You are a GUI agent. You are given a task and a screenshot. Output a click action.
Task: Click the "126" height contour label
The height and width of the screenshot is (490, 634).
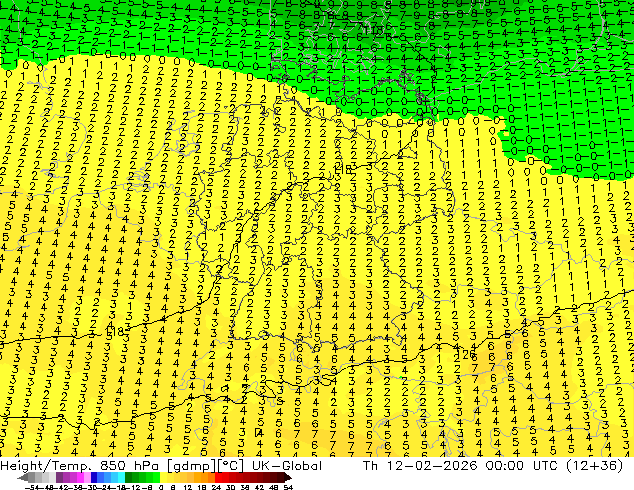coord(466,355)
